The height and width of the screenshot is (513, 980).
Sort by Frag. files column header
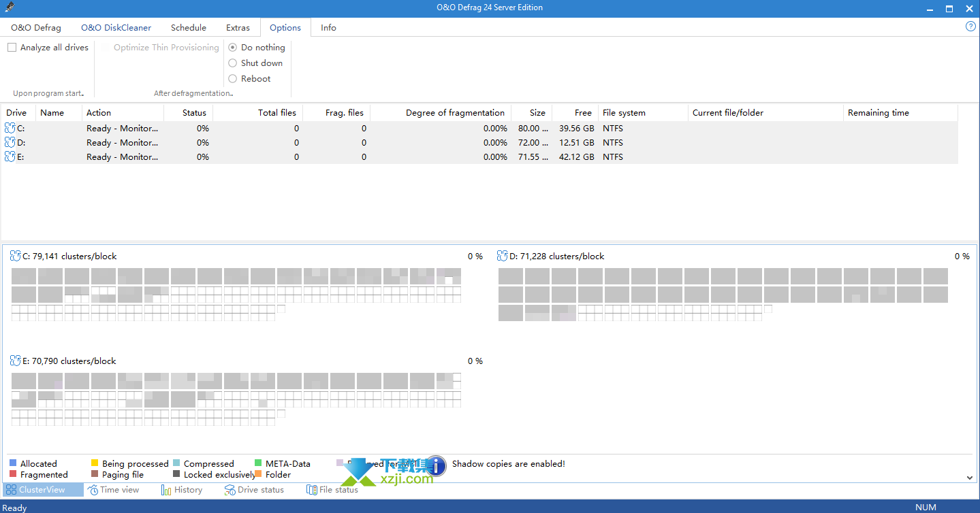pos(336,113)
